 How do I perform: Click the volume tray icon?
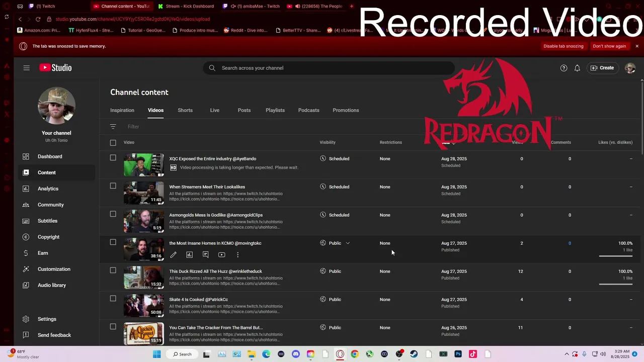604,354
